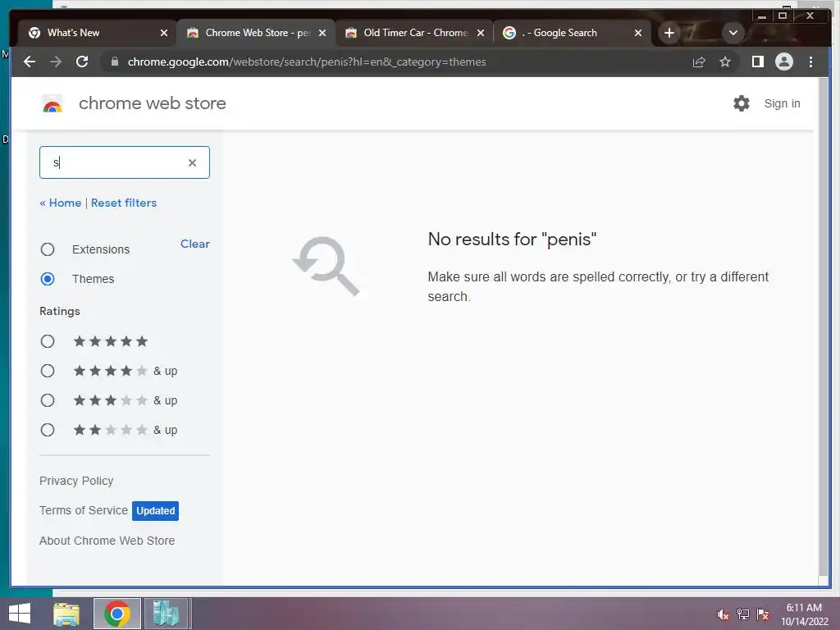Close the Chrome Web Store tab
Screen dimensions: 840x630
coord(322,33)
